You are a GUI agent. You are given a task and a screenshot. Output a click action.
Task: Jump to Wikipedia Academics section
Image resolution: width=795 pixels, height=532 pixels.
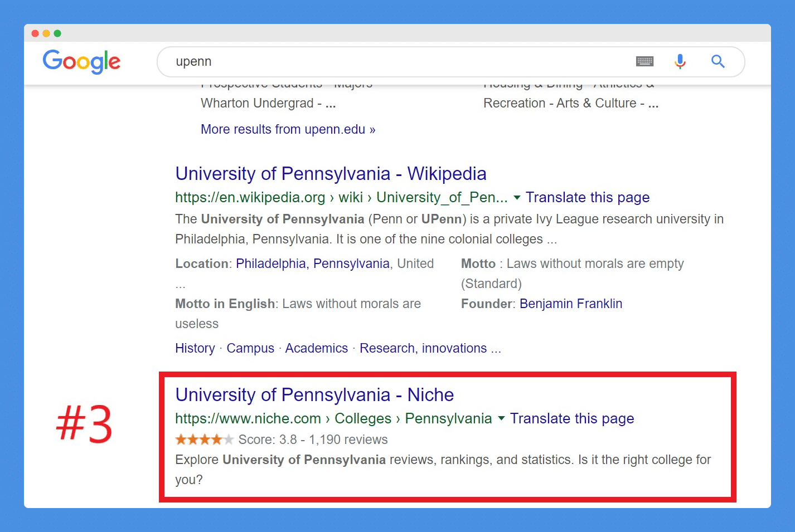(x=317, y=348)
